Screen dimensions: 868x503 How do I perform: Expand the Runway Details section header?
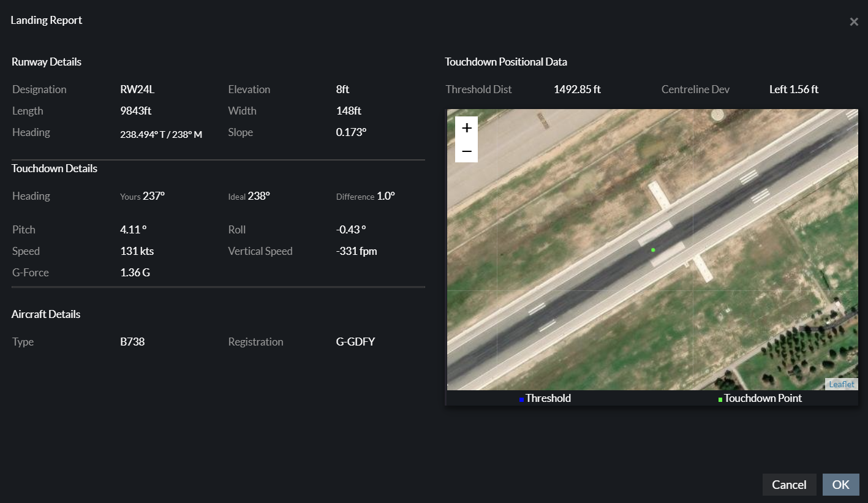pos(46,61)
